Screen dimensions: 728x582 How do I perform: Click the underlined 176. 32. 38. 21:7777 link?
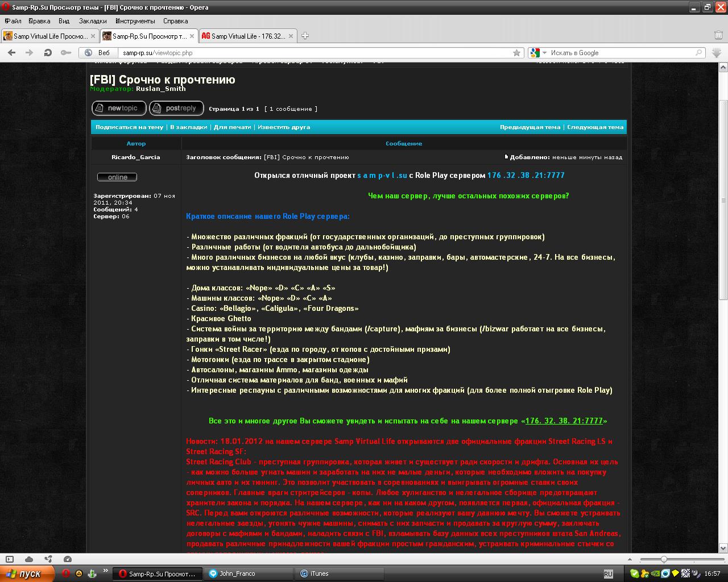(564, 421)
